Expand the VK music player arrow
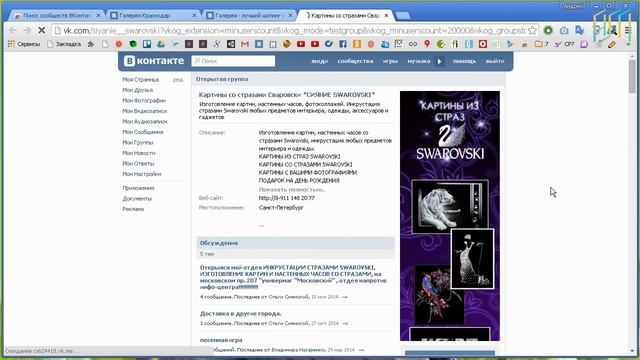 (x=440, y=61)
